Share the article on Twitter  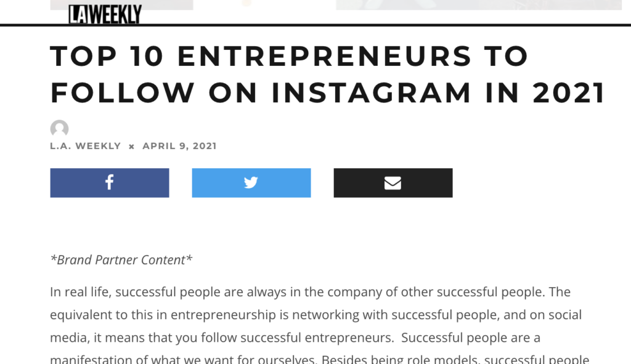[251, 183]
